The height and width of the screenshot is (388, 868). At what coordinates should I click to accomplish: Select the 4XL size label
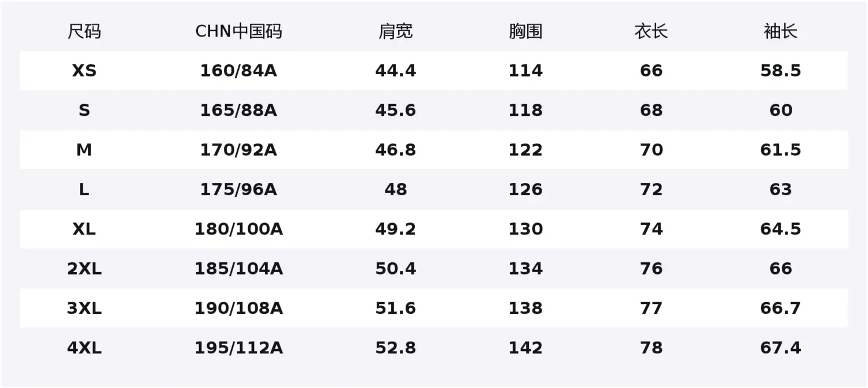click(x=84, y=348)
